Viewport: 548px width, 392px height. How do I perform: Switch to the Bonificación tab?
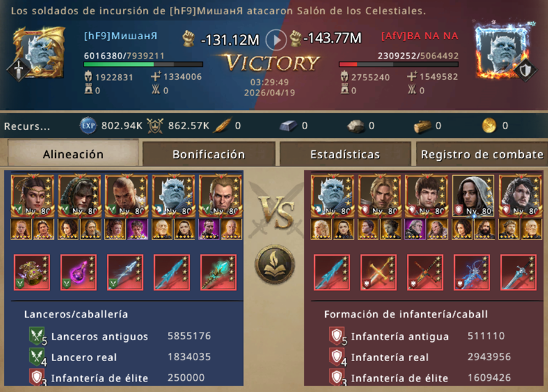click(208, 154)
